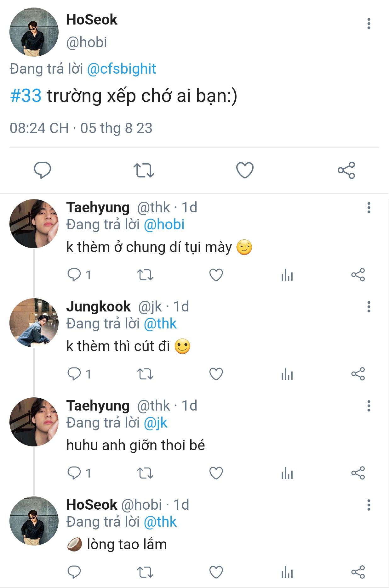389x588 pixels.
Task: Like Taehyung's "k thèm ở chung" reply
Action: coord(216,275)
